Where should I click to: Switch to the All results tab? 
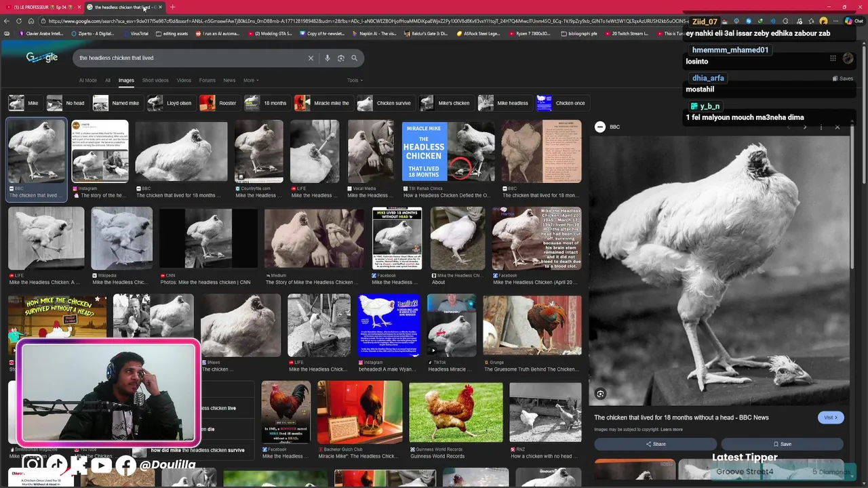click(x=107, y=81)
